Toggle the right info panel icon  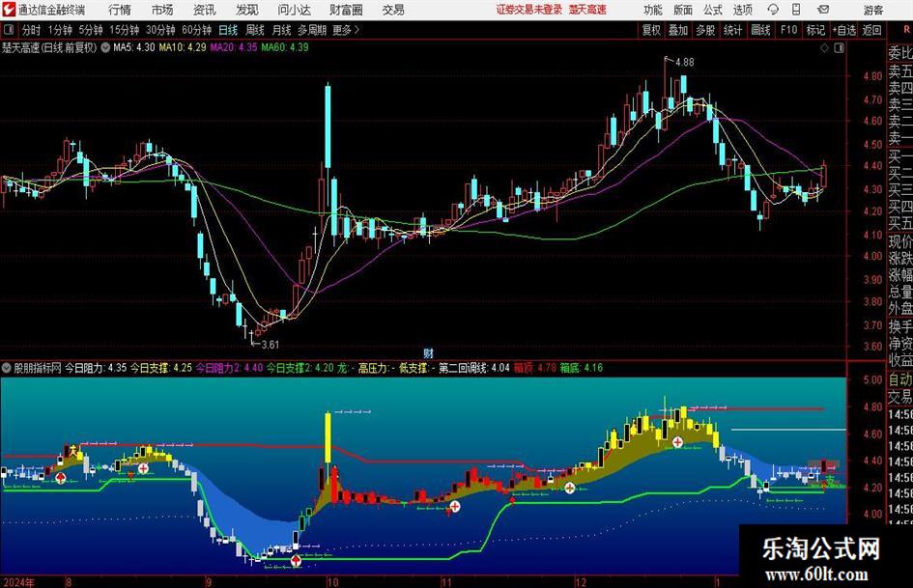[839, 48]
